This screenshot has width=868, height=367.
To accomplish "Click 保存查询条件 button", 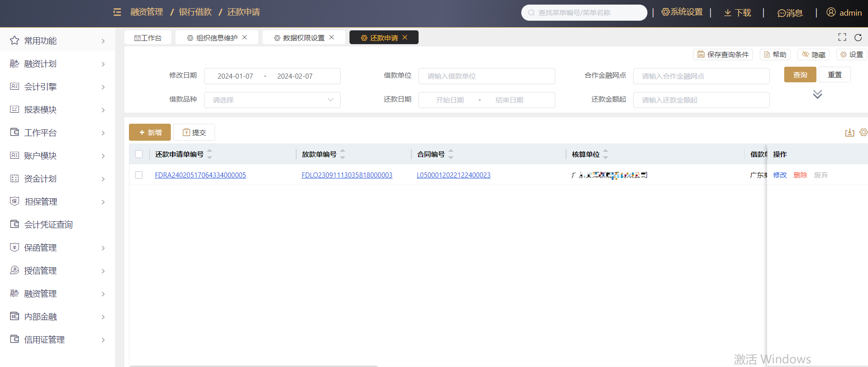I will pyautogui.click(x=723, y=54).
